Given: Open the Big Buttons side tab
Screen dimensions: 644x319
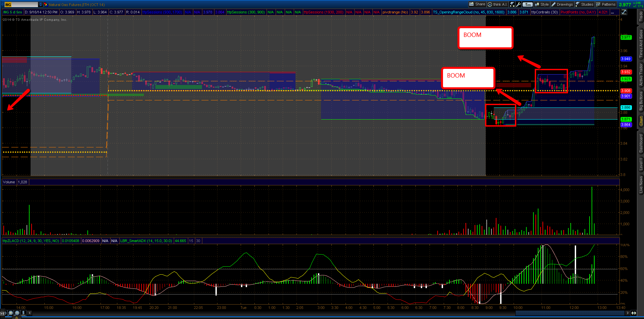Looking at the screenshot, I should (641, 102).
